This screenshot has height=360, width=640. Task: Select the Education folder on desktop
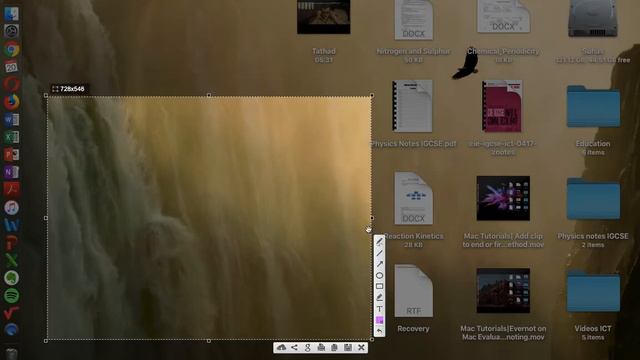(593, 107)
